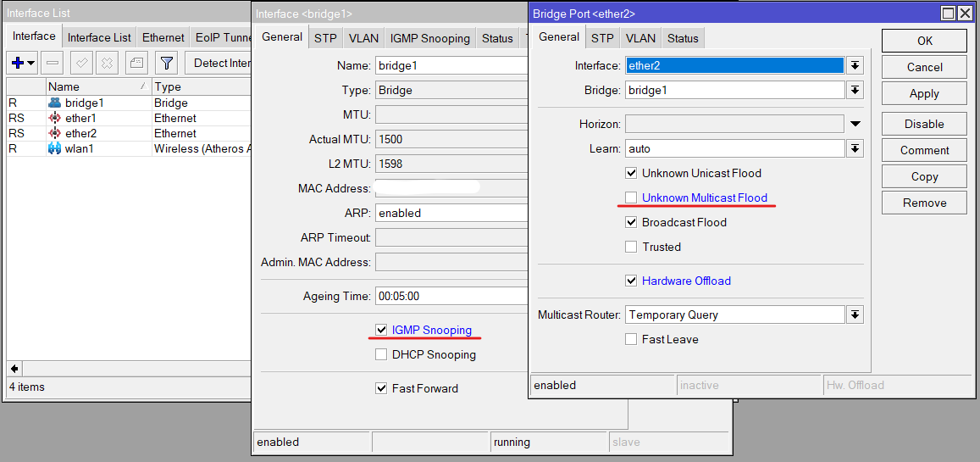
Task: Expand the Horizon field triangle
Action: pos(855,124)
